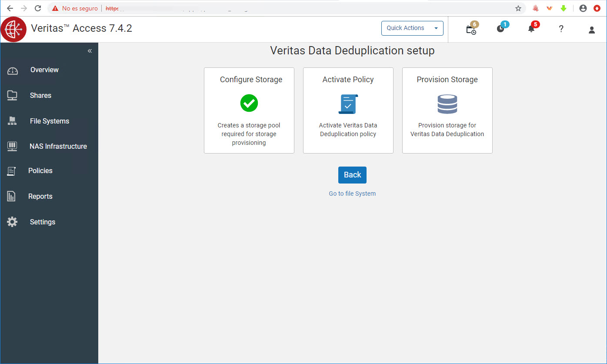Open the Overview menu item
The image size is (607, 364).
44,70
